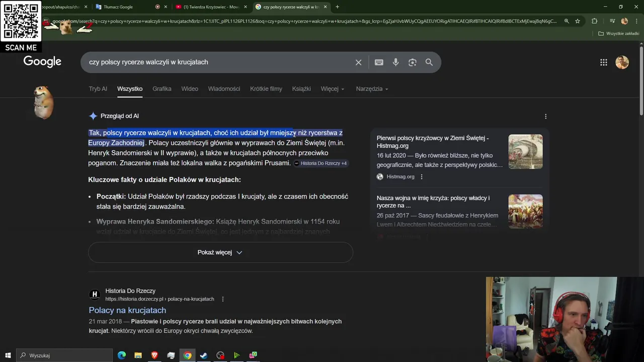Expand the Więcej search filter dropdown

click(x=333, y=89)
